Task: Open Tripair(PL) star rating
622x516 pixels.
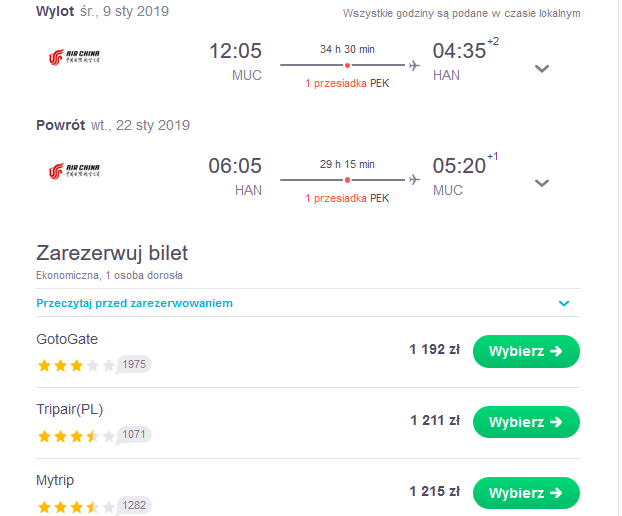Action: (x=76, y=436)
